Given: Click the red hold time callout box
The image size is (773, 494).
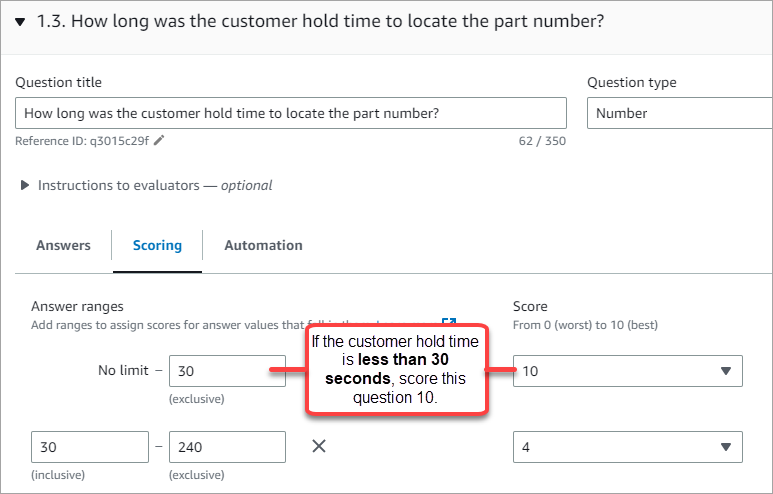Looking at the screenshot, I should coord(394,369).
